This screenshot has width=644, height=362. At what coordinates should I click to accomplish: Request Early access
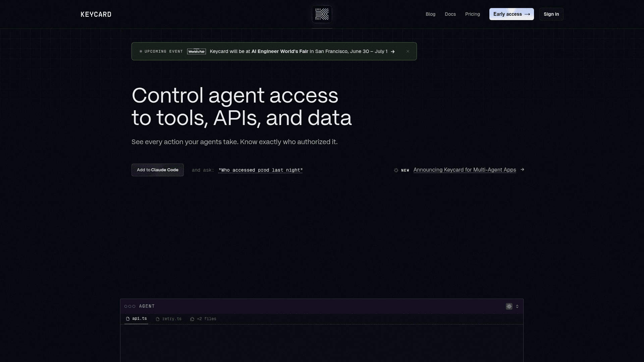click(512, 14)
